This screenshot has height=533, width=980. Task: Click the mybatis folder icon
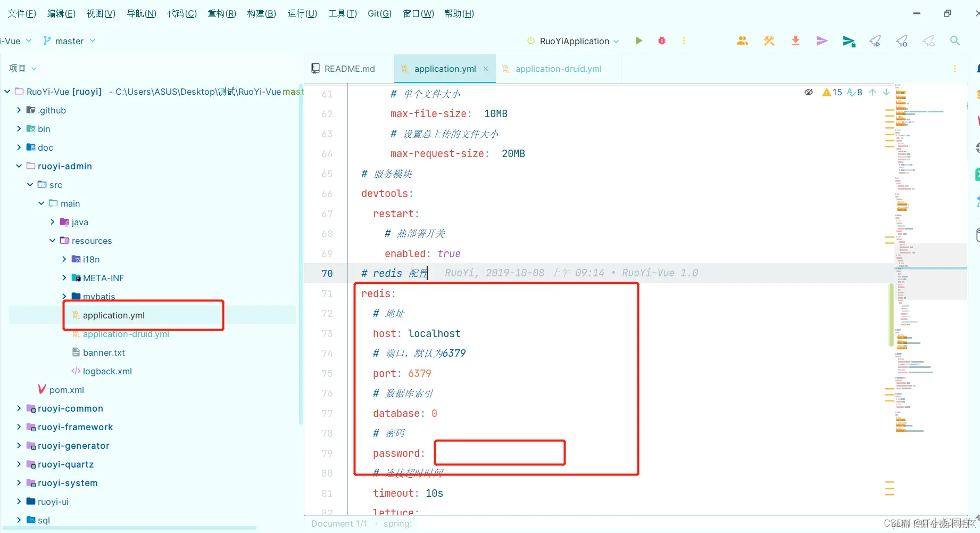pyautogui.click(x=76, y=297)
